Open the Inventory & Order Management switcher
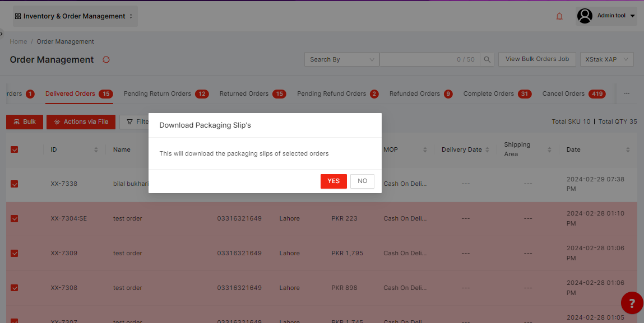 point(75,16)
